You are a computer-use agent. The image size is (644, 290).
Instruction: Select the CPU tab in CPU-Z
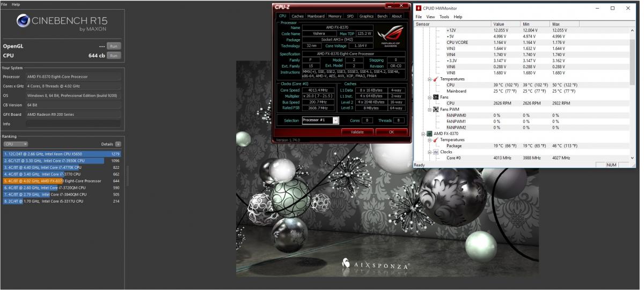282,17
